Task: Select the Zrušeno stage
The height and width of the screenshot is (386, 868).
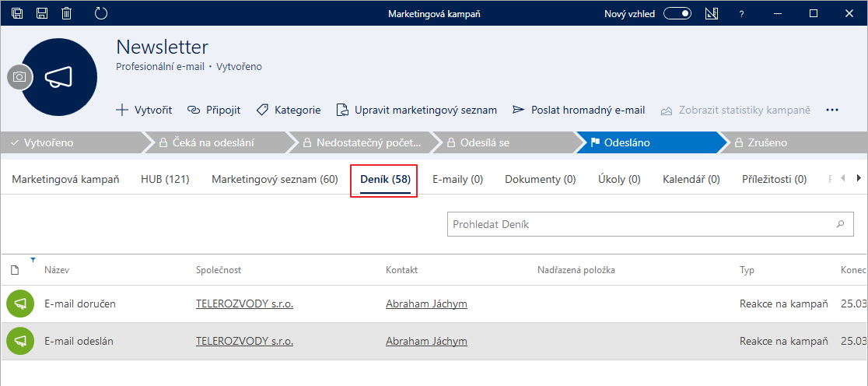Action: (x=794, y=142)
